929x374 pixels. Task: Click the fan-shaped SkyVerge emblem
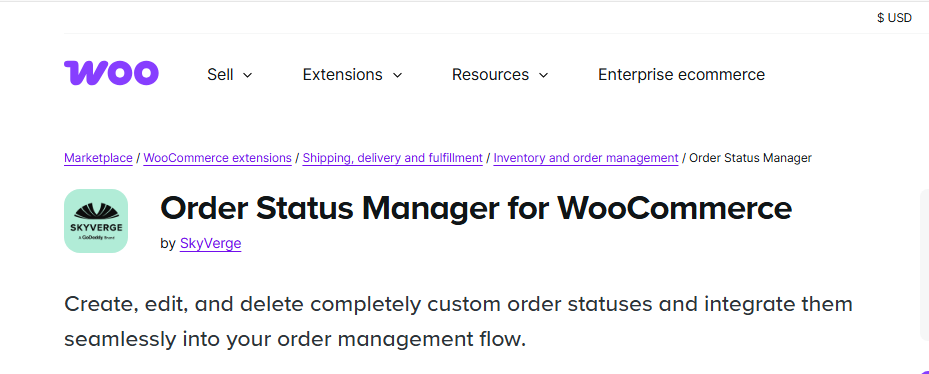(96, 209)
